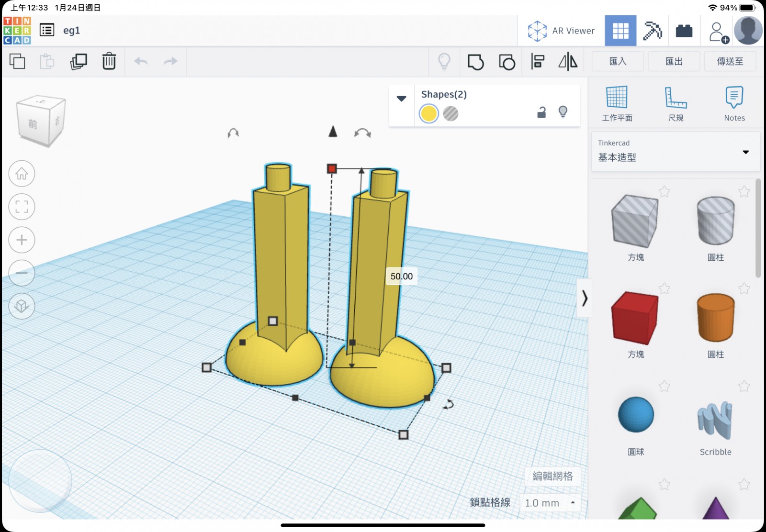Favorite the sphere with star
Viewport: 766px width, 532px height.
(x=665, y=386)
